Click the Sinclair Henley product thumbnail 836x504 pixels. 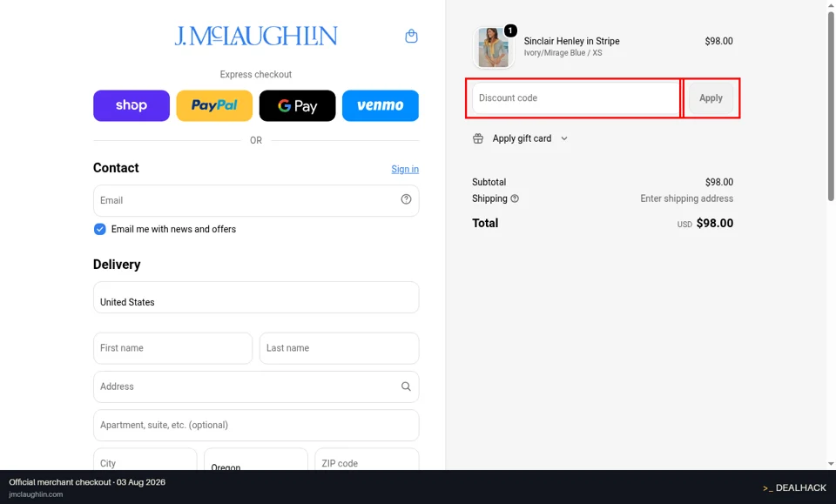click(493, 48)
